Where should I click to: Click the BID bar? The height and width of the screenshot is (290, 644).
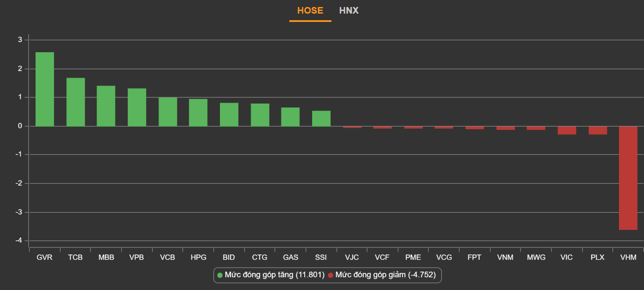(x=229, y=115)
